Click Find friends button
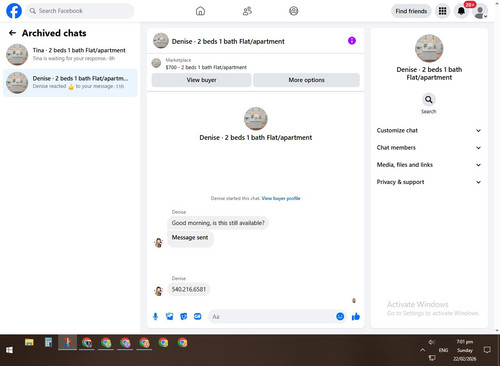This screenshot has height=366, width=500. point(411,11)
